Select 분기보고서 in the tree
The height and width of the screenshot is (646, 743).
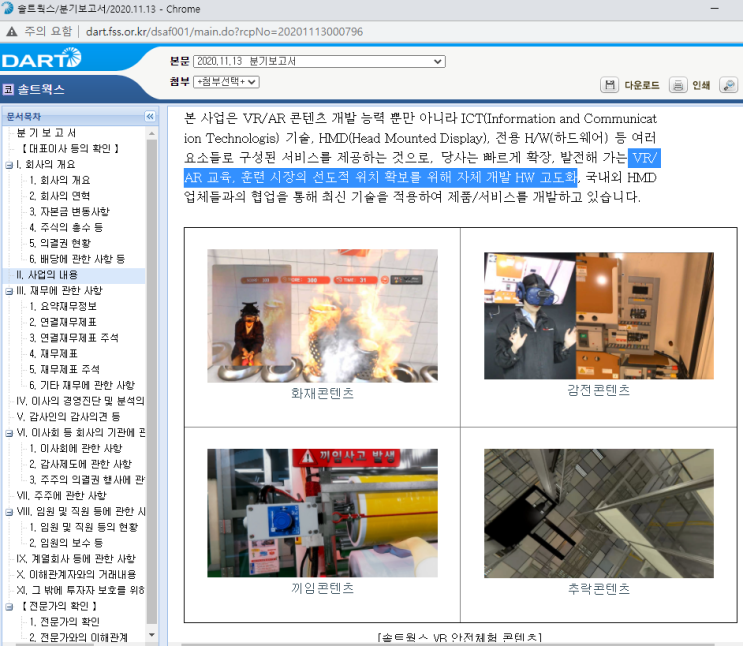click(x=46, y=133)
